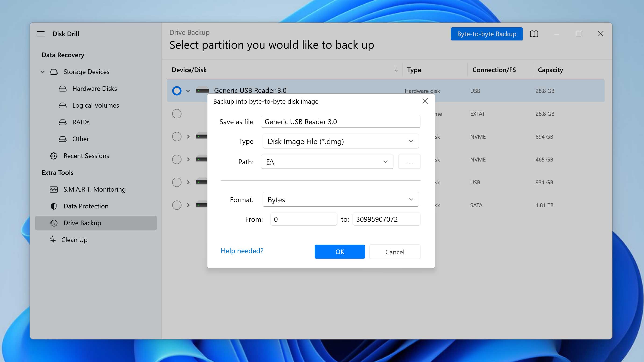Viewport: 644px width, 362px height.
Task: Click the Recent Sessions gear icon
Action: coord(53,156)
